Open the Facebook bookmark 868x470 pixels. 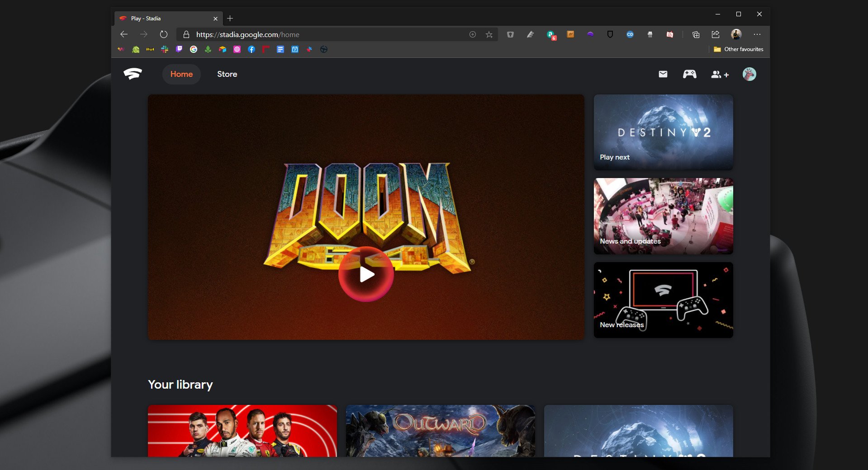pyautogui.click(x=251, y=49)
